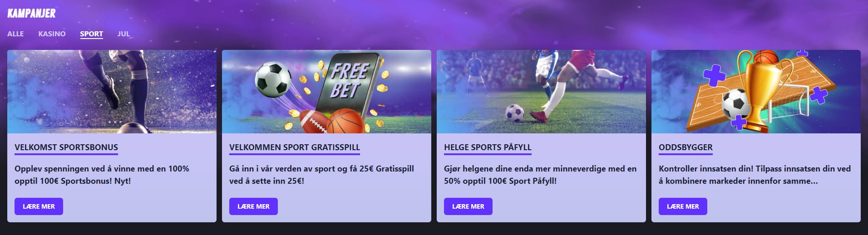Open the VELKOMST SPORTSBONUS title link
The width and height of the screenshot is (868, 235).
[x=66, y=147]
